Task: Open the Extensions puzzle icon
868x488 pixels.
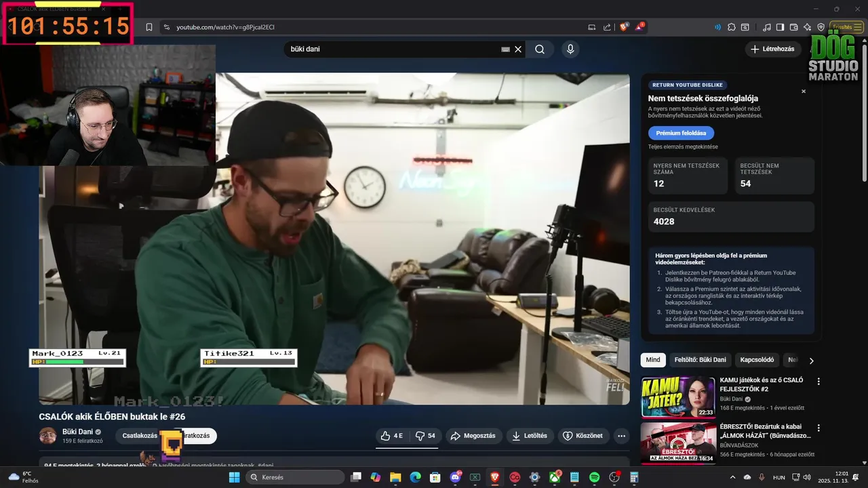Action: (x=731, y=27)
